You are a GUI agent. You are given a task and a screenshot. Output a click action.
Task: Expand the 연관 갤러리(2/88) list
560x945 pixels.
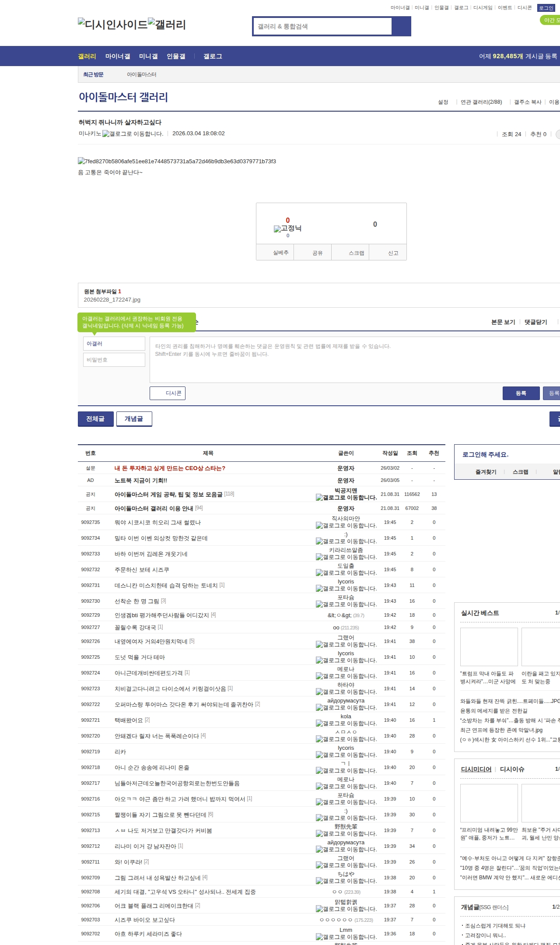point(481,102)
